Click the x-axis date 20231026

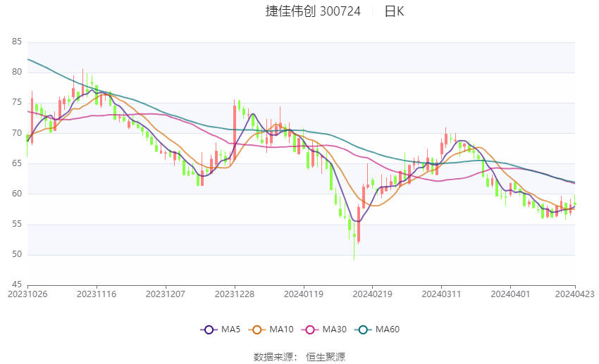[28, 294]
